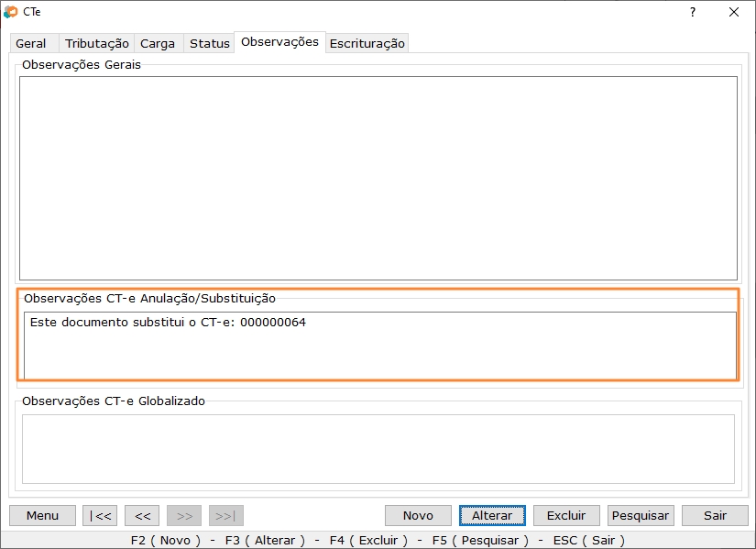Click the Sair button
This screenshot has height=549, width=756.
click(715, 515)
